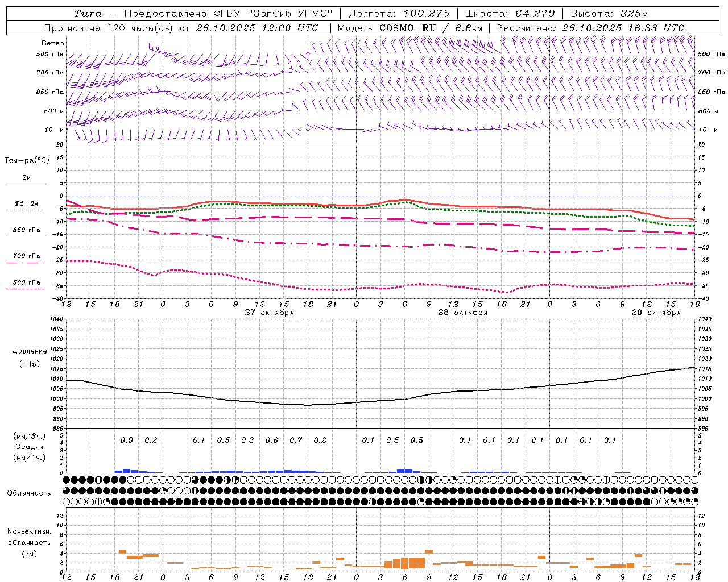Screen dimensions: 728x582
Task: Click the "Модель COSMO-RU / 6.6км" text
Action: click(x=410, y=28)
